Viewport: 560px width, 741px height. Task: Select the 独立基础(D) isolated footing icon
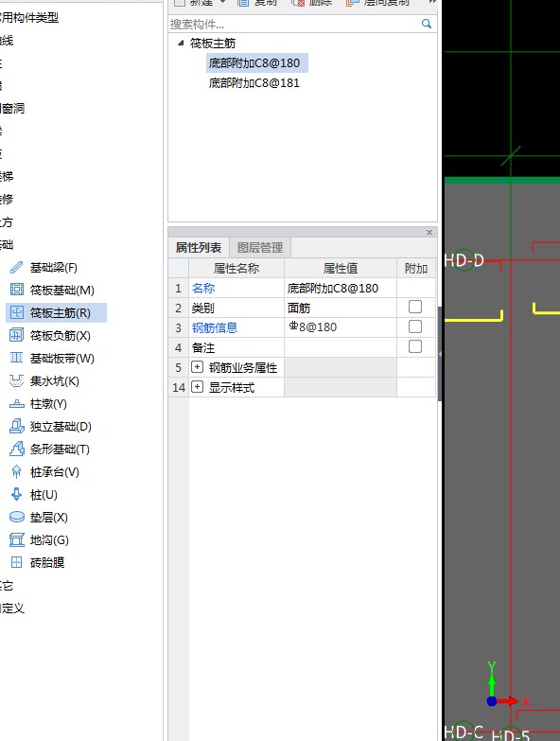pos(16,426)
